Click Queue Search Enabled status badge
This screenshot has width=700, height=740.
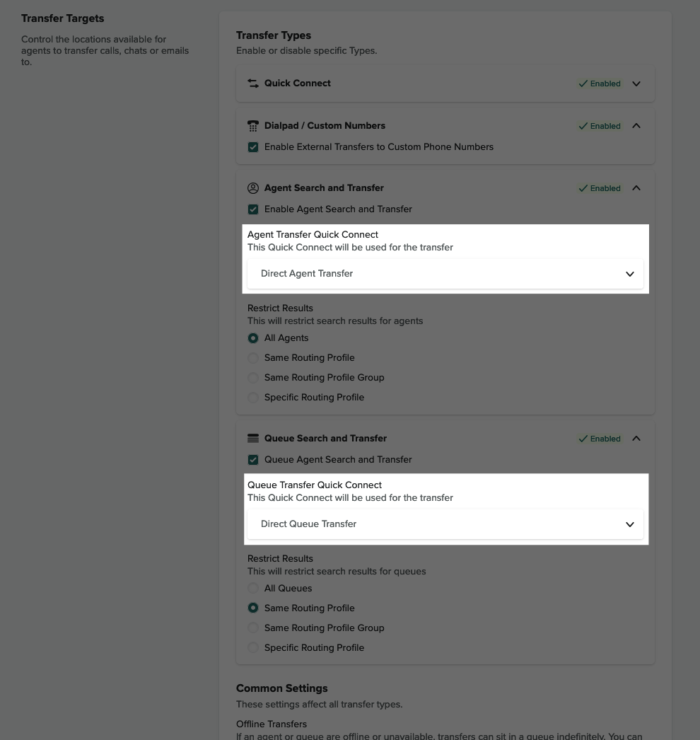(x=600, y=439)
